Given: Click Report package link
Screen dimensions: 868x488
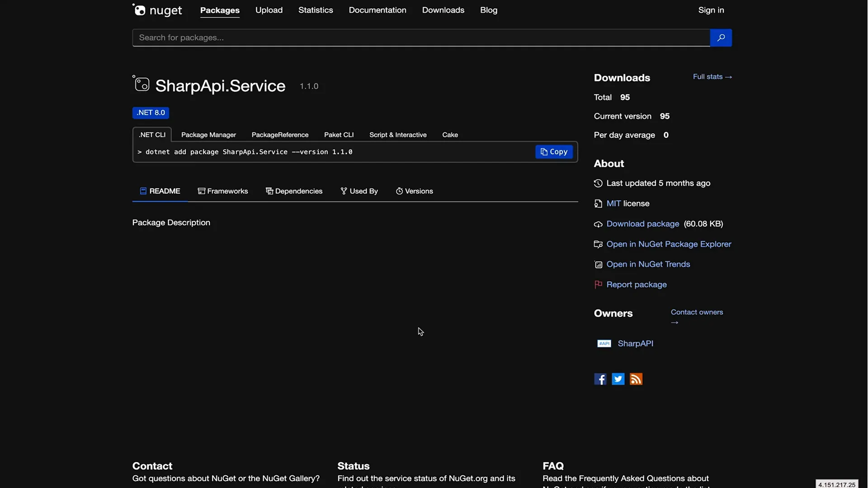Looking at the screenshot, I should click(x=636, y=285).
